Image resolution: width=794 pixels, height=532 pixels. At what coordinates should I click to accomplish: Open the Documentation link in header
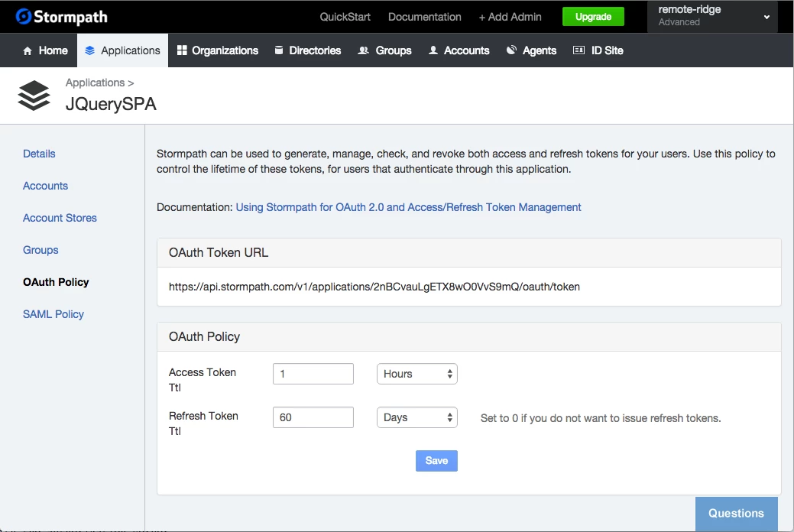(x=424, y=17)
